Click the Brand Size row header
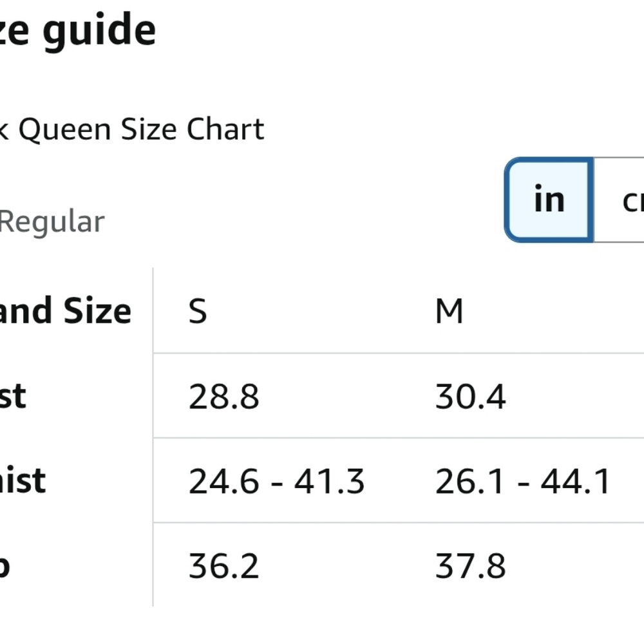 65,311
